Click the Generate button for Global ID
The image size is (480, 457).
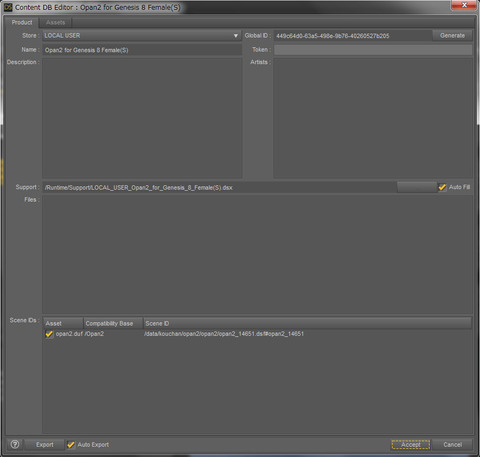[452, 35]
